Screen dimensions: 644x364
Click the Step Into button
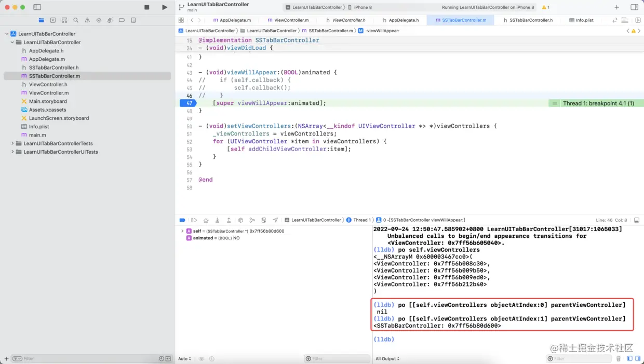pos(217,220)
